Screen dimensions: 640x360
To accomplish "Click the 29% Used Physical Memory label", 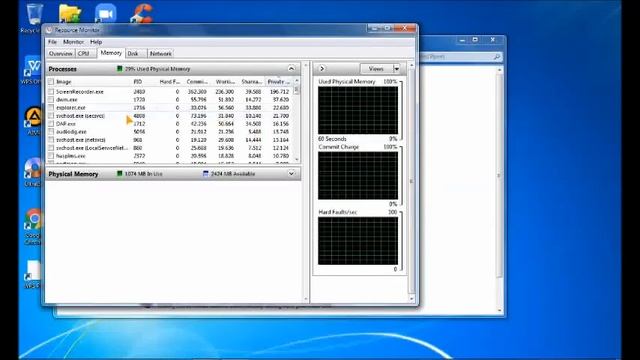I will 158,69.
